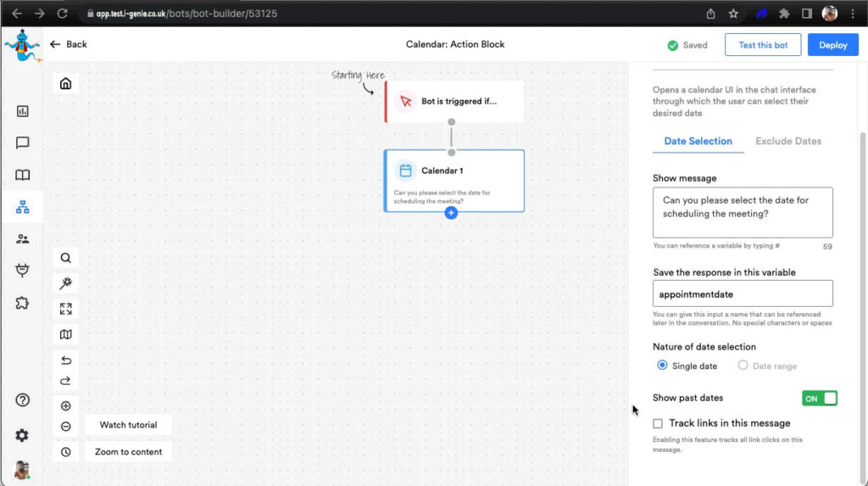The width and height of the screenshot is (868, 486).
Task: Toggle the Show past dates switch
Action: 819,398
